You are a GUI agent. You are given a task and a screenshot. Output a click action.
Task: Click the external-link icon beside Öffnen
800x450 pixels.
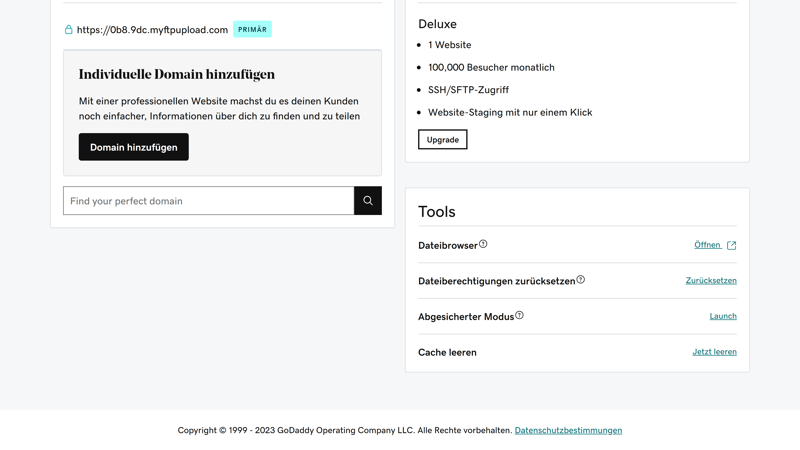coord(732,245)
